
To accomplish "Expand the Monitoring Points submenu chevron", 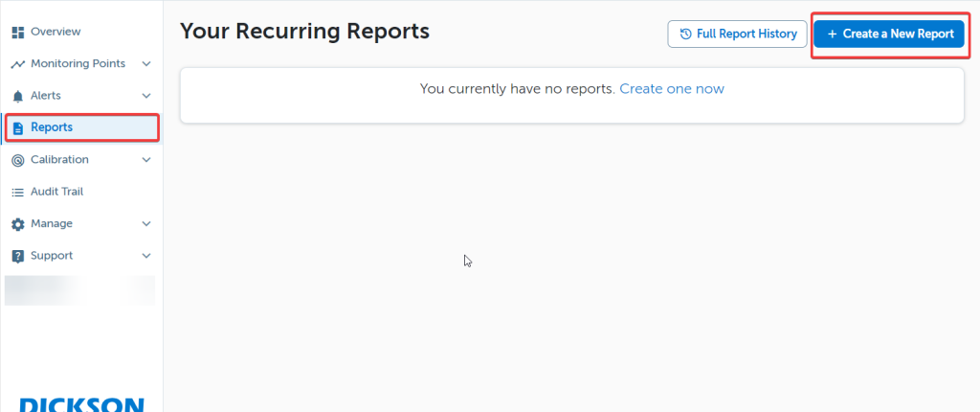I will coord(146,64).
